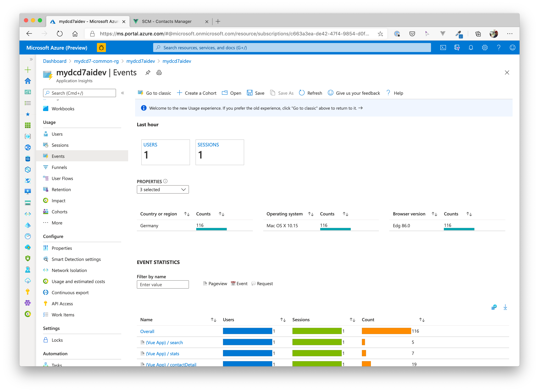Image resolution: width=539 pixels, height=392 pixels.
Task: Open the (Vue App) / search link
Action: tap(164, 343)
